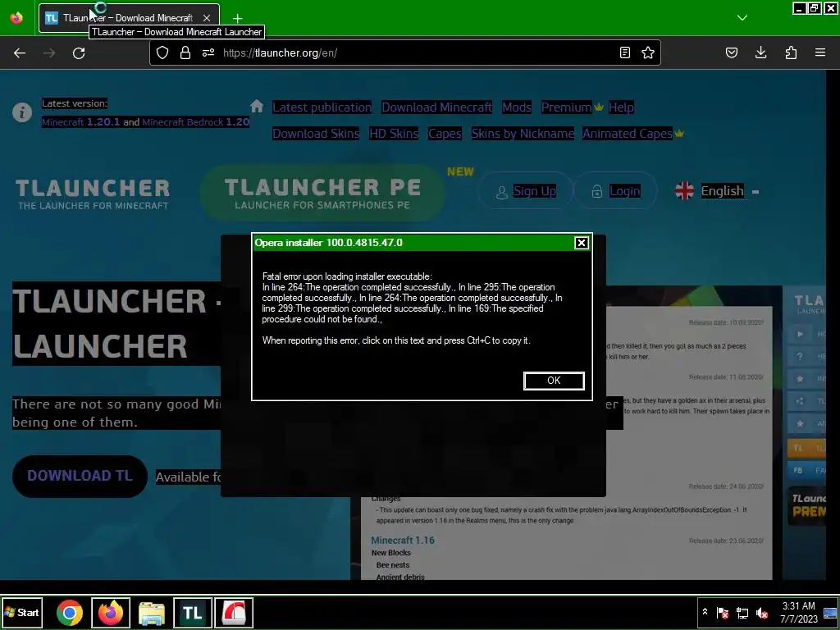Screen dimensions: 840x630
Task: Bookmark this page with the star
Action: click(x=648, y=52)
